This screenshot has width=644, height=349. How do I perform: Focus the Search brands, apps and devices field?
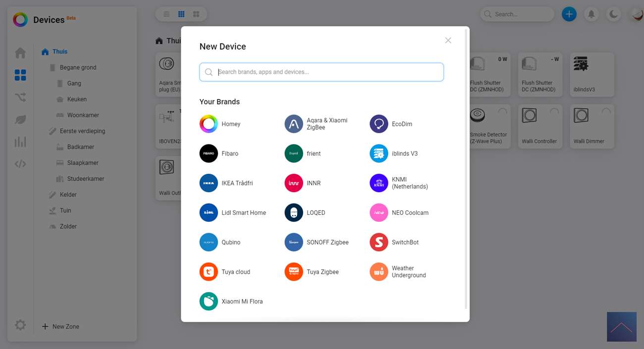322,72
